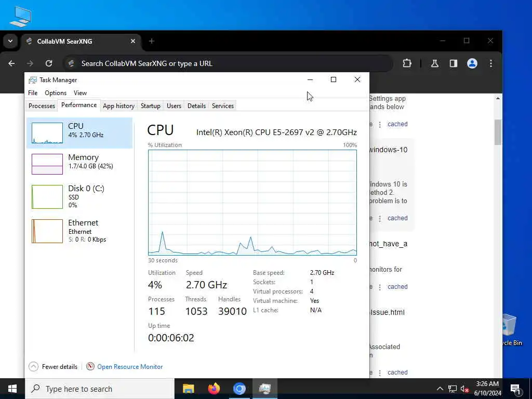Open Resource Monitor link
Image resolution: width=532 pixels, height=399 pixels.
click(130, 366)
